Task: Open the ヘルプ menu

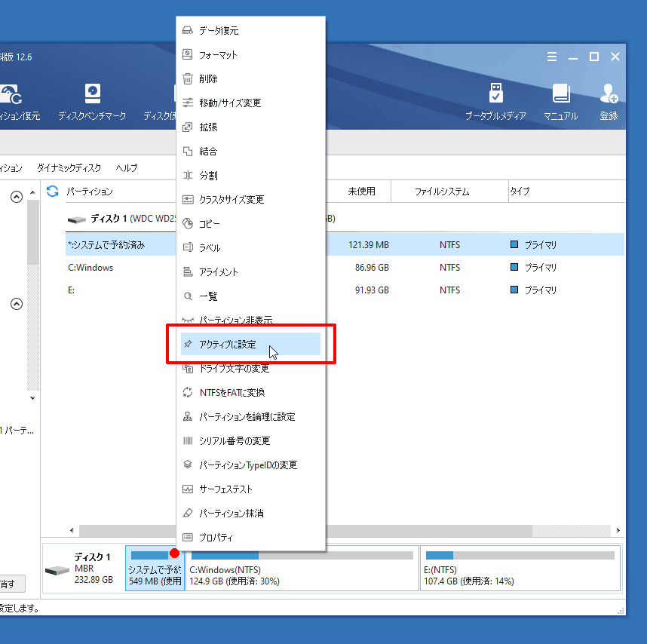Action: point(127,168)
